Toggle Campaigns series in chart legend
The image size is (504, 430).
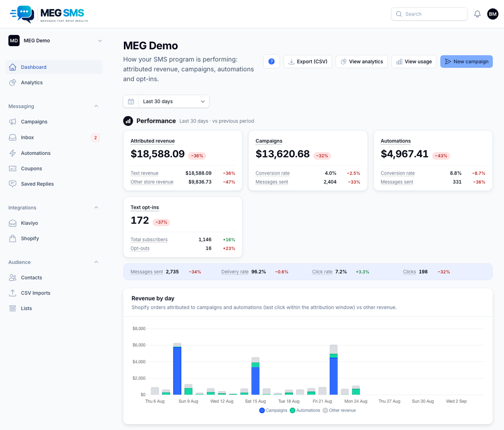[x=273, y=410]
